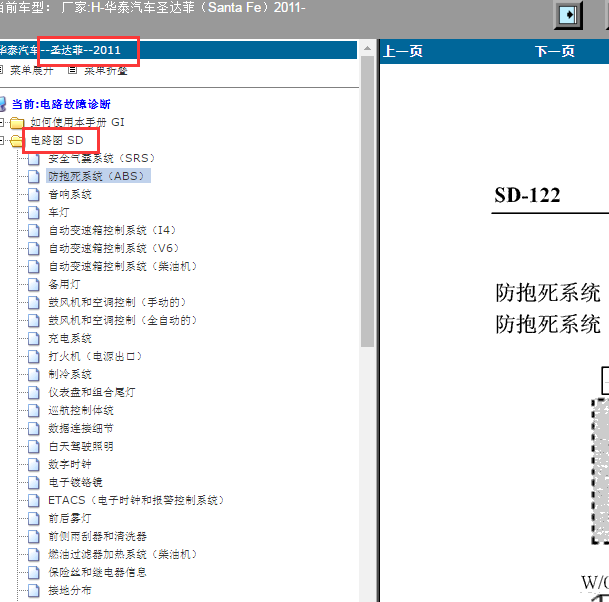This screenshot has height=602, width=609.
Task: Open 白天驾驶照明 entry
Action: click(81, 446)
